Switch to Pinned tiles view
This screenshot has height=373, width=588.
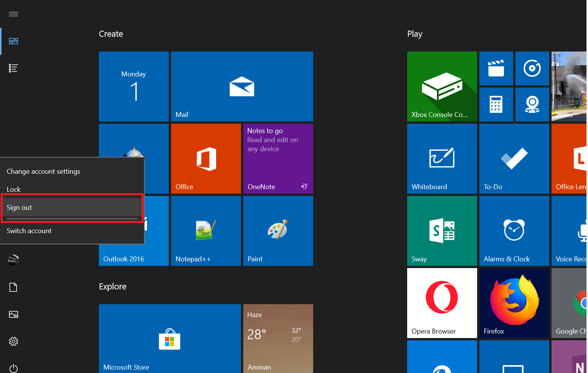(14, 41)
